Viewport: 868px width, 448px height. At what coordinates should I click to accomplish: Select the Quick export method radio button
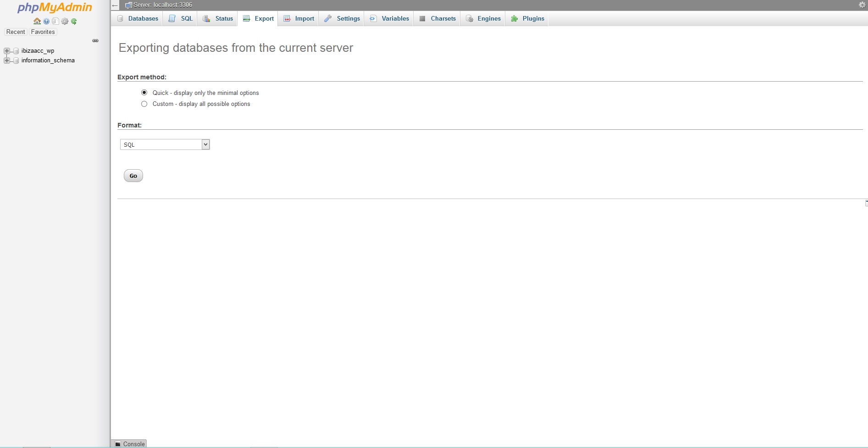point(144,93)
